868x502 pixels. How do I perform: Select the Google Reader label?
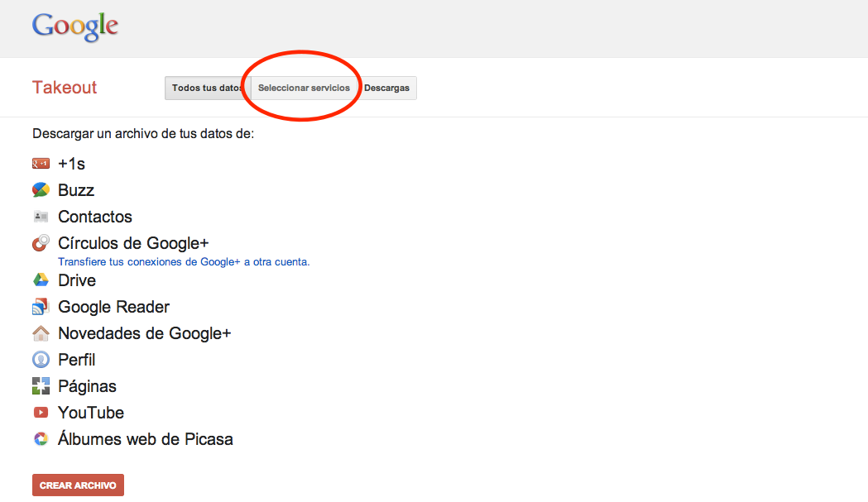(113, 307)
